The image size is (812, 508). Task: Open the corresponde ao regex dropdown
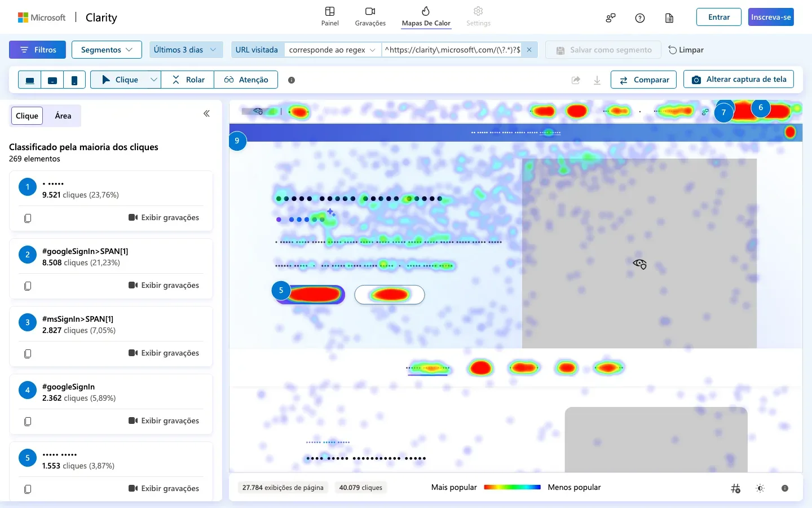(333, 50)
